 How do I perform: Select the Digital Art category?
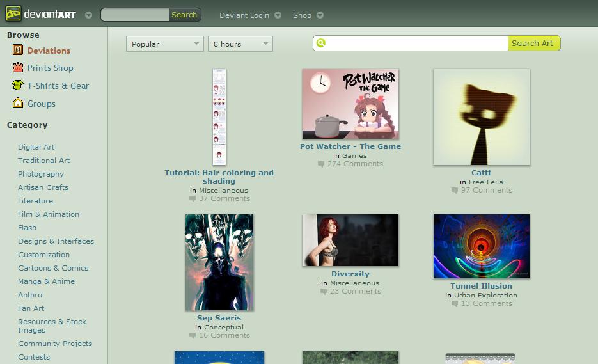(x=36, y=147)
